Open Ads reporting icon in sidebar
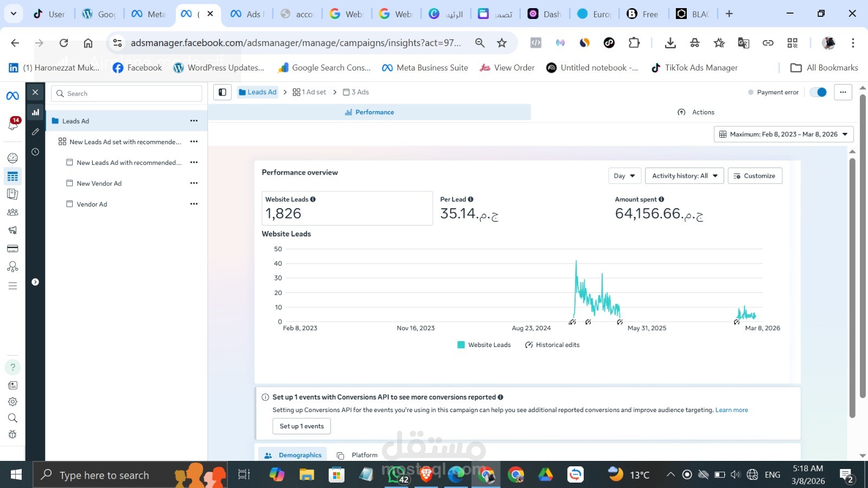The width and height of the screenshot is (868, 488). 12,194
